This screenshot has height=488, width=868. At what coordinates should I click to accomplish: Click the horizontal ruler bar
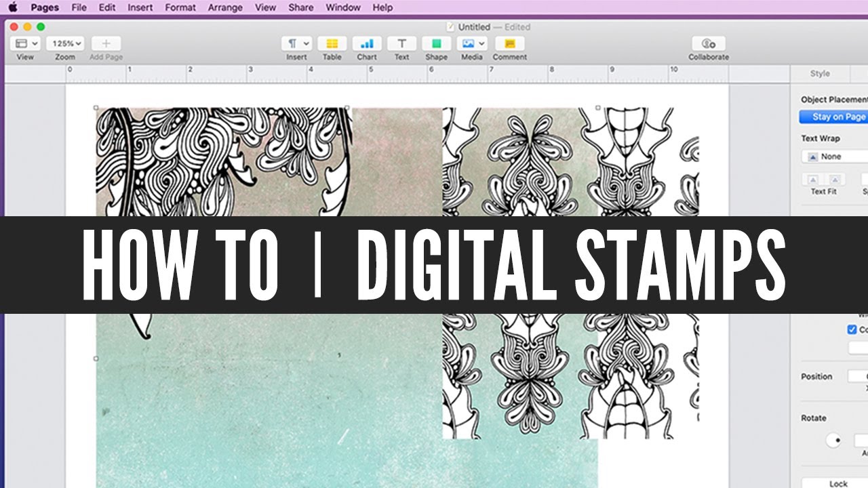tap(397, 74)
